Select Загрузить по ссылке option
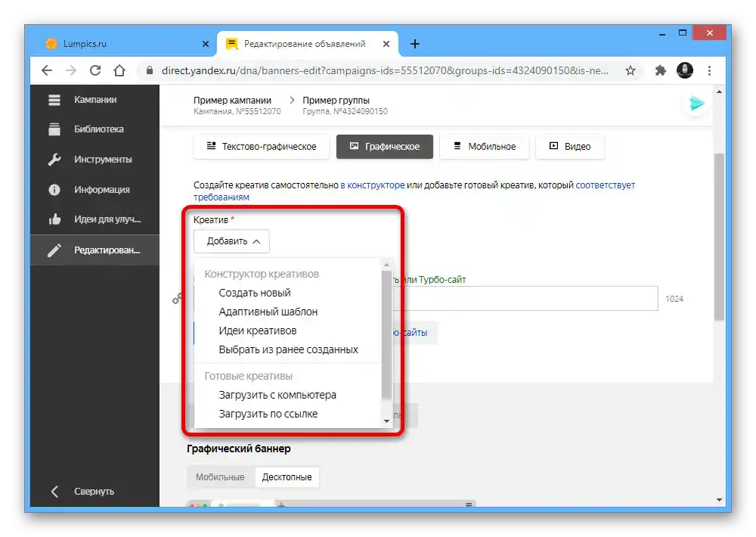The image size is (756, 537). point(268,414)
